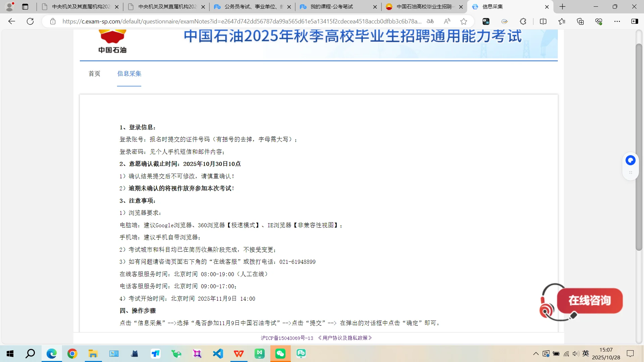Open the Collections icon in toolbar

[x=580, y=21]
